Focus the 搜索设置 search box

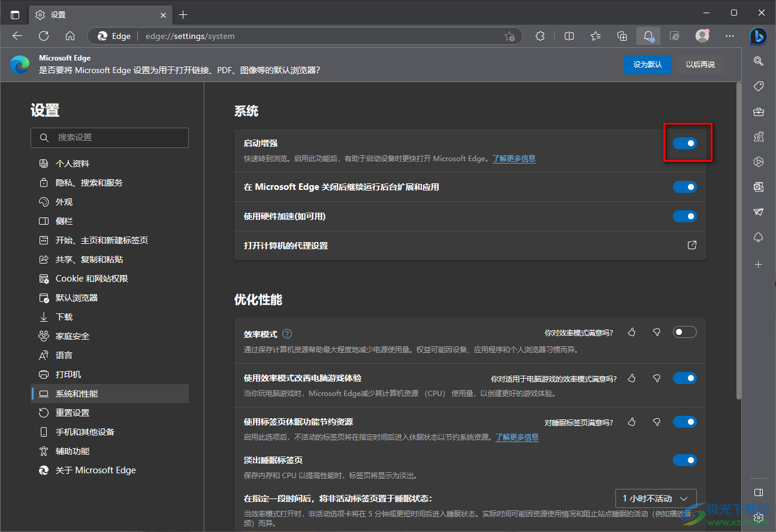tap(110, 137)
